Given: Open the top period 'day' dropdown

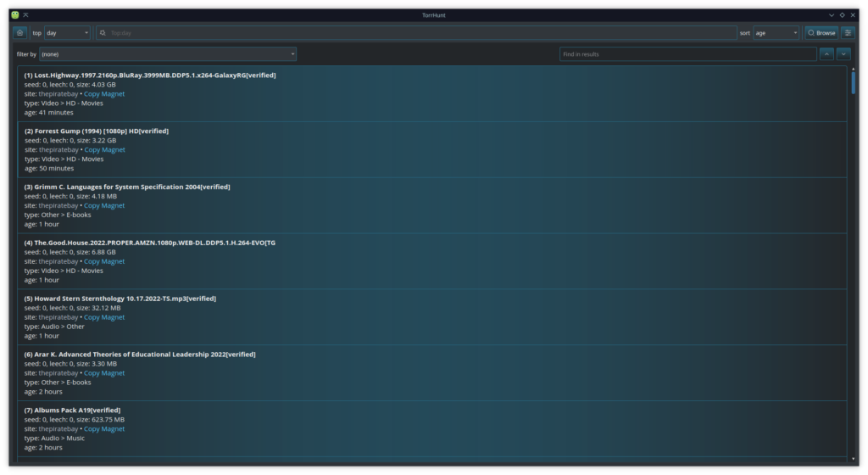Looking at the screenshot, I should pos(67,33).
